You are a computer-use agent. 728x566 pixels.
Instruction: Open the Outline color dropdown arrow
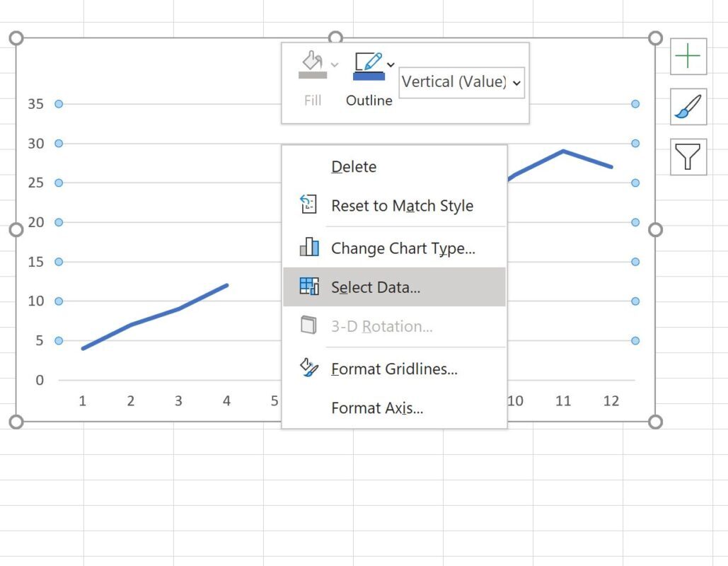(x=391, y=64)
